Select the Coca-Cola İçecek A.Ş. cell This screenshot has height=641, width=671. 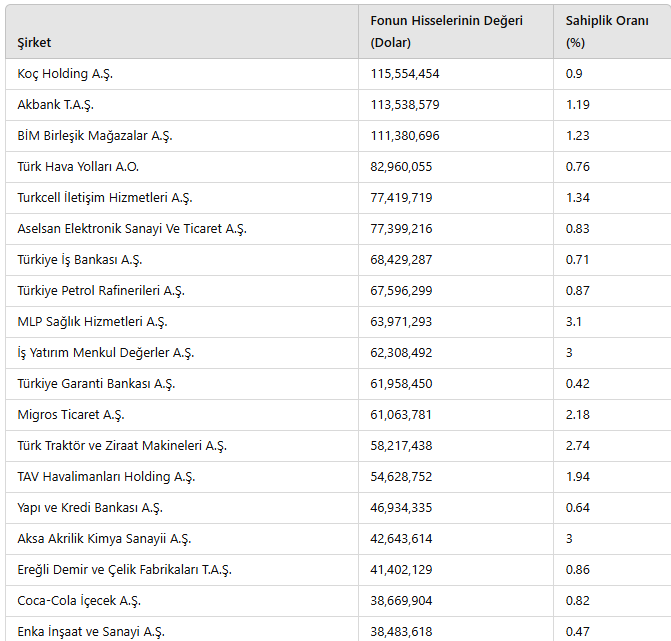pyautogui.click(x=79, y=601)
